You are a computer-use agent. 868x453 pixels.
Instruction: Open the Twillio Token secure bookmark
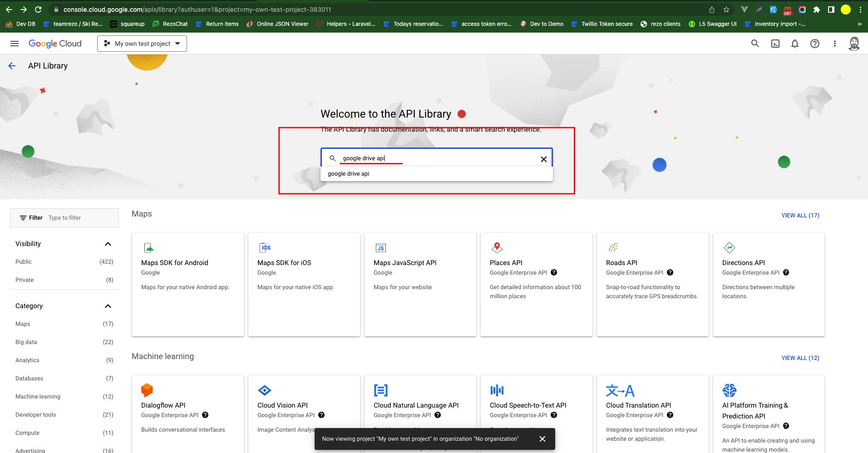pos(602,24)
